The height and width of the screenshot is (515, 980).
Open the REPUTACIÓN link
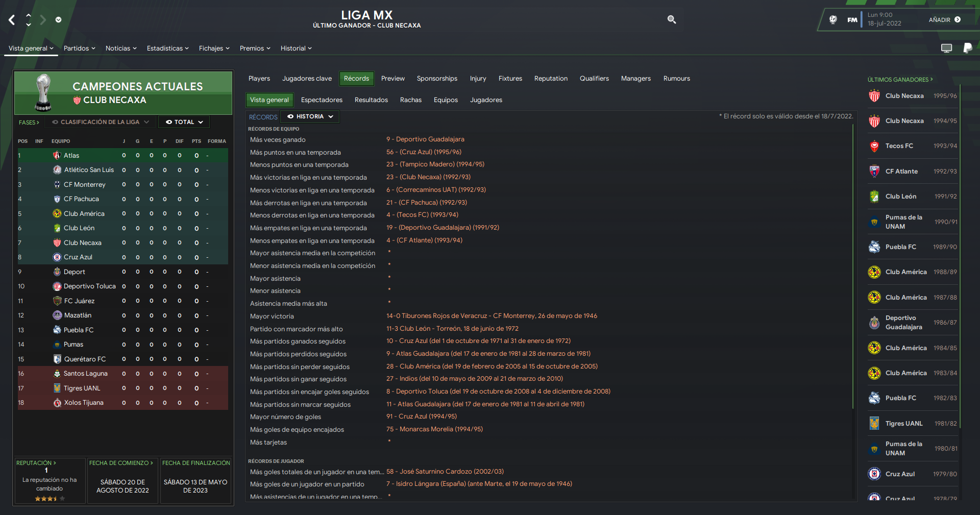point(36,463)
